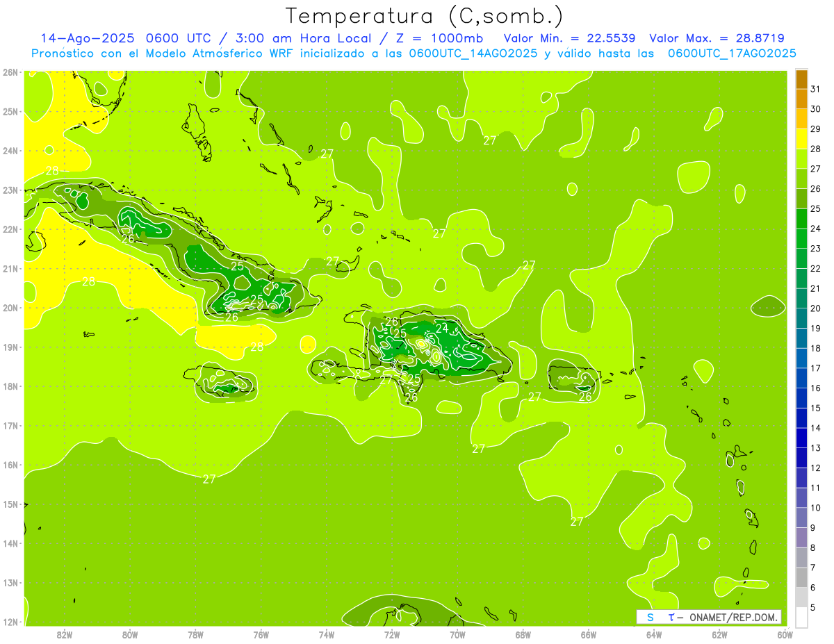Click the "17N" latitude axis label
The width and height of the screenshot is (834, 644).
(10, 425)
